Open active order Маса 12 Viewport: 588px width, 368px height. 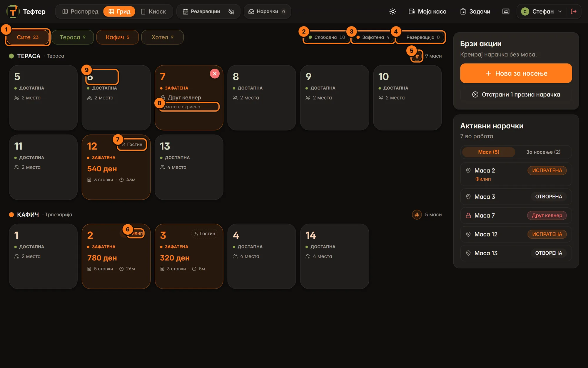click(516, 234)
